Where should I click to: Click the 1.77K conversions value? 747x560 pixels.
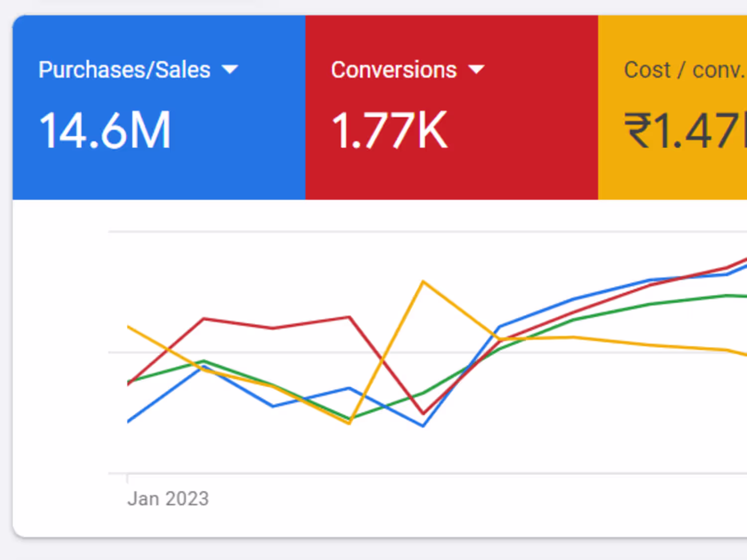(389, 131)
